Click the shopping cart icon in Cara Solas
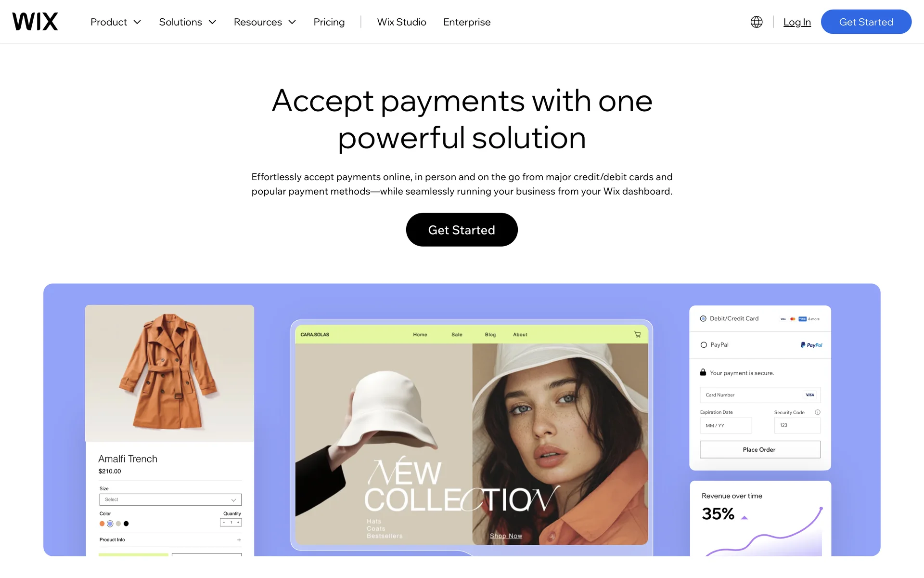 [x=638, y=334]
